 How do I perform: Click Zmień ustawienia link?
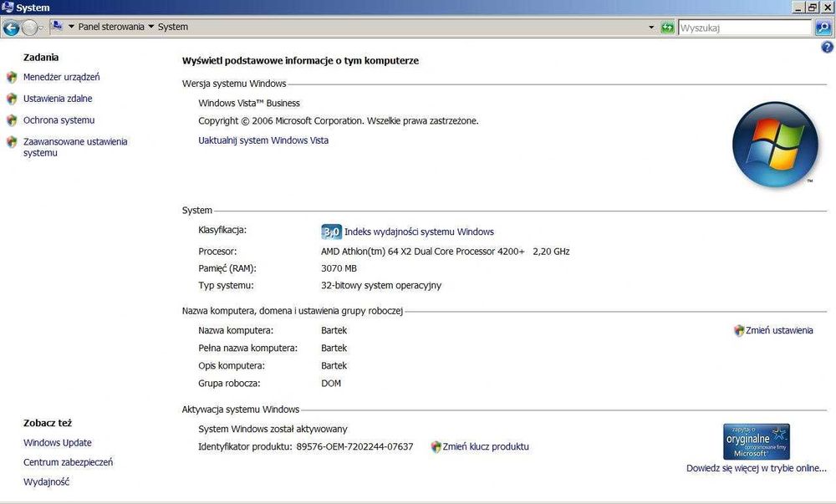779,330
